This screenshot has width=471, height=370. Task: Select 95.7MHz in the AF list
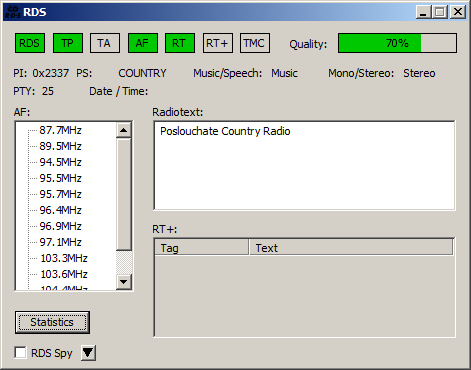(60, 194)
